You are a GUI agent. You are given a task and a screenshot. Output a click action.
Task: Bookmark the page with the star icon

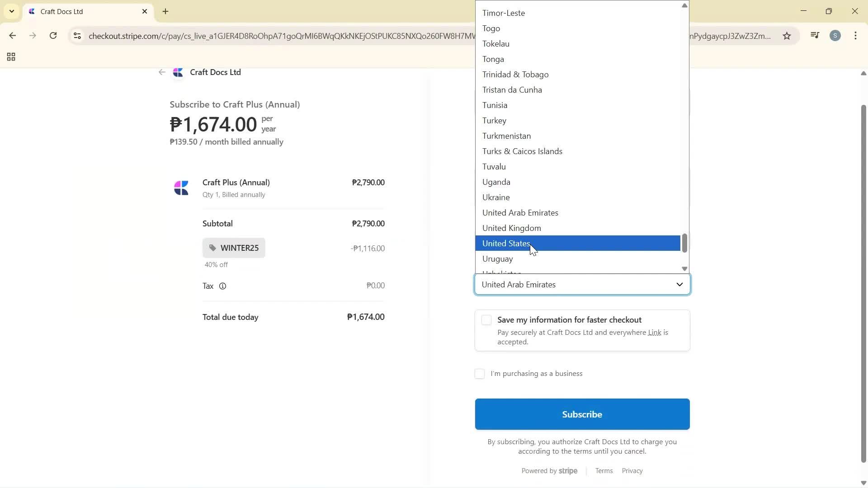[x=787, y=36]
